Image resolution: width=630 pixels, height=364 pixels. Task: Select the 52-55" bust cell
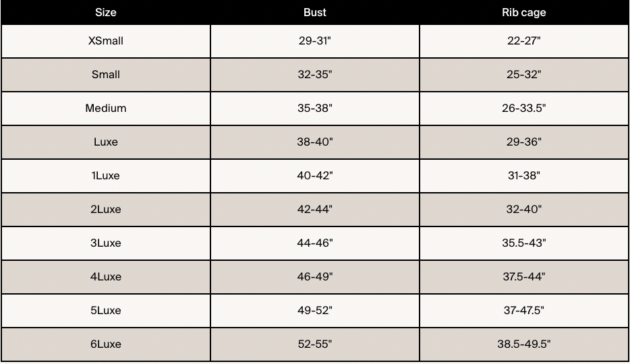[x=315, y=344]
